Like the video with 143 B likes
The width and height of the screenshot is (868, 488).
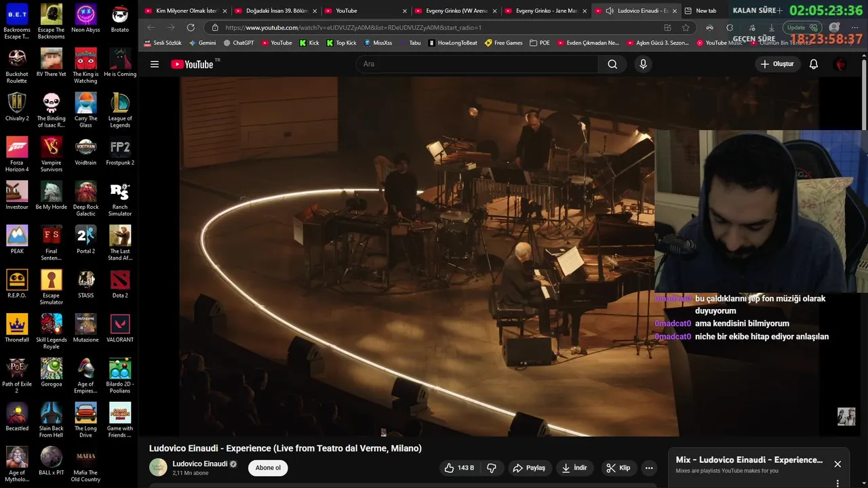point(460,468)
